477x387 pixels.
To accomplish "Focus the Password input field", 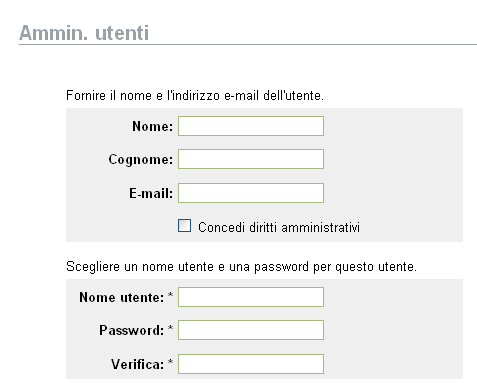I will pos(251,330).
